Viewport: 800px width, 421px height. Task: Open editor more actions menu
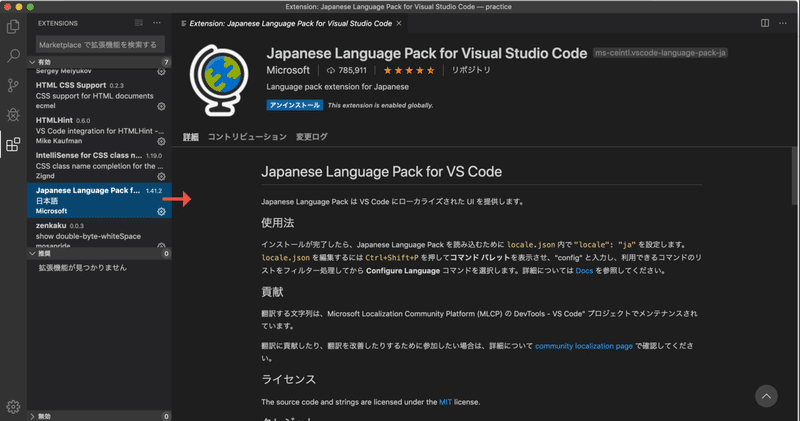pyautogui.click(x=783, y=23)
